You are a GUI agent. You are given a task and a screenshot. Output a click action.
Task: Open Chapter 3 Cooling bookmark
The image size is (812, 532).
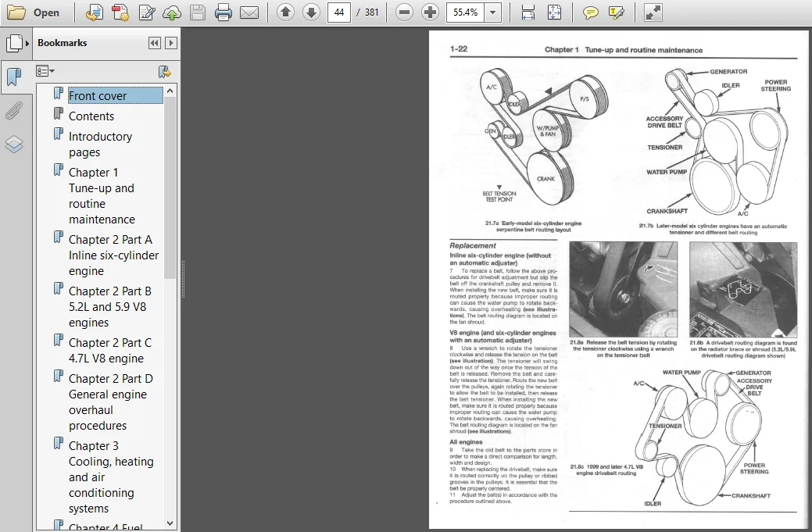[x=111, y=477]
